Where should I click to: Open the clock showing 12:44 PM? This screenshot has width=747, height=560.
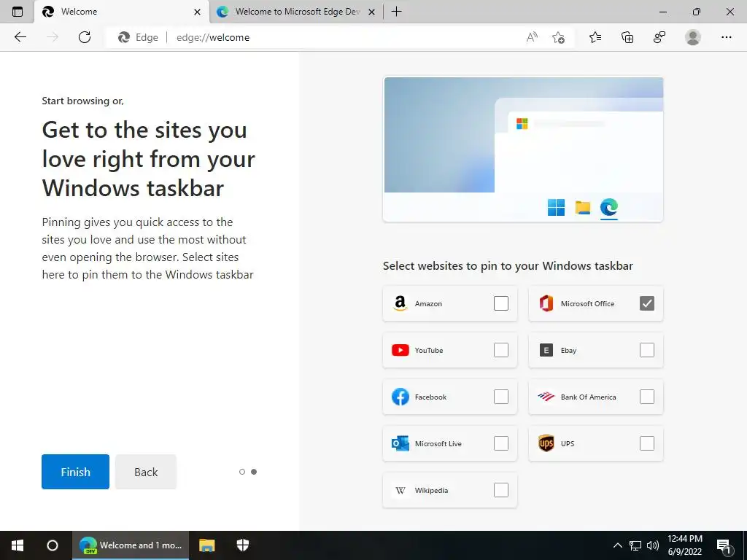[684, 545]
